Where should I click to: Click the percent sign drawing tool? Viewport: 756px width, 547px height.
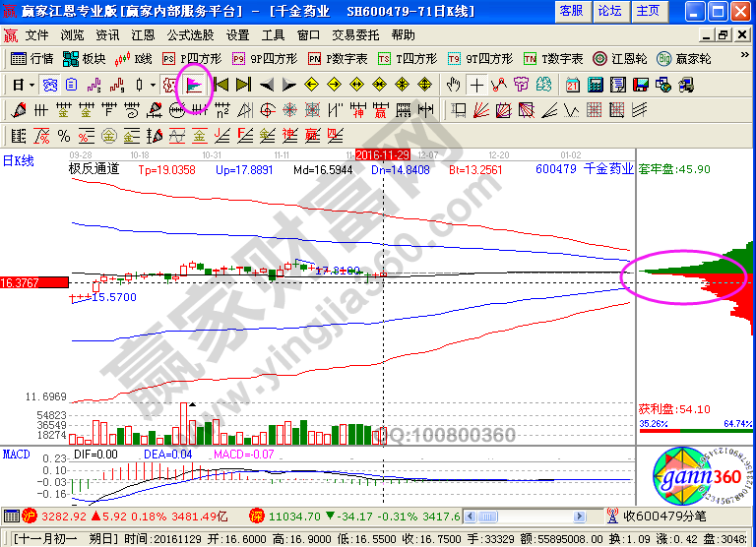[63, 135]
